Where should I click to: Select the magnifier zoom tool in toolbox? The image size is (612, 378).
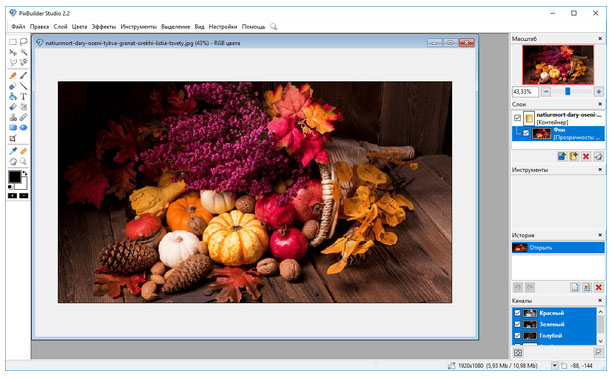click(23, 161)
